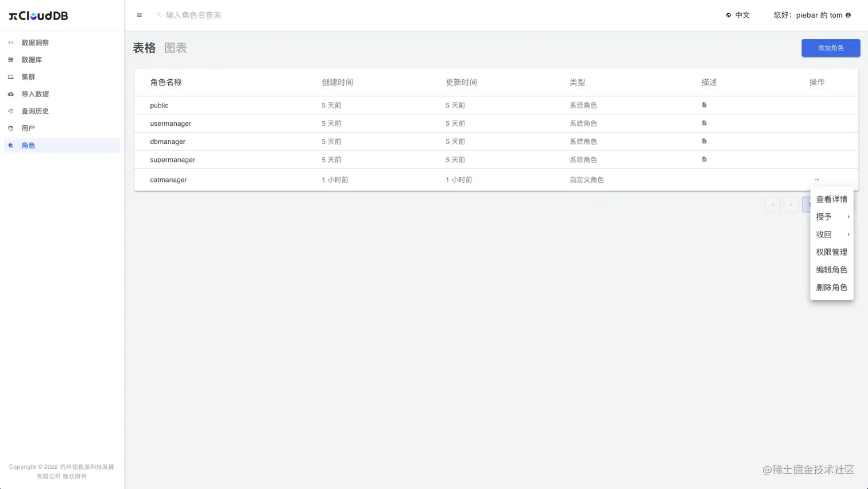Screen dimensions: 868x489
Task: Click the 描述 column header
Action: [709, 83]
